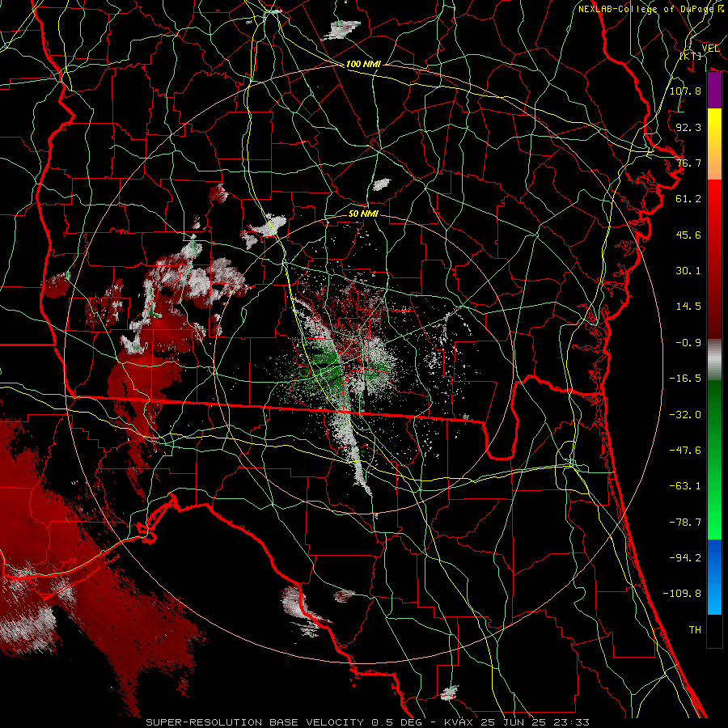Click the -63.1 legend value

pyautogui.click(x=685, y=486)
